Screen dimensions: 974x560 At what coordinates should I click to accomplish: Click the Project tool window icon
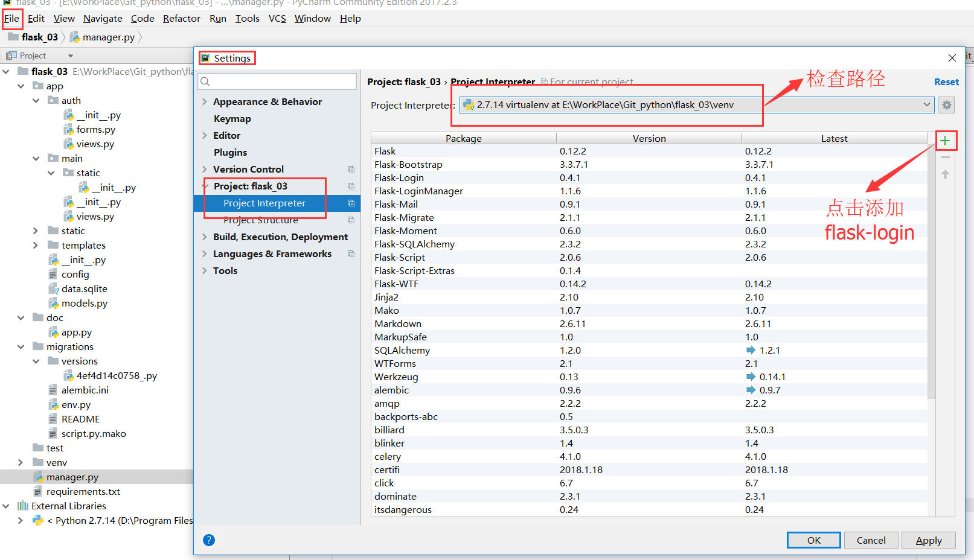(11, 56)
